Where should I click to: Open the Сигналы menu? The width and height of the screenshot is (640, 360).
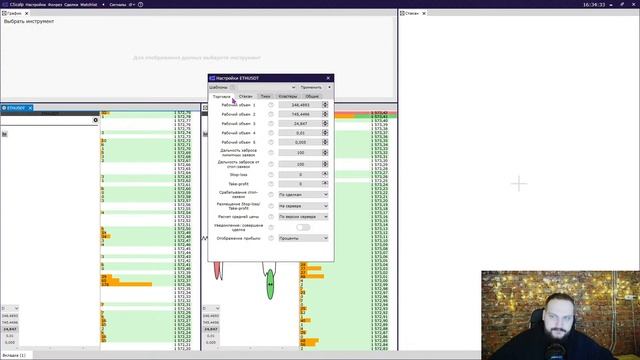click(x=118, y=4)
